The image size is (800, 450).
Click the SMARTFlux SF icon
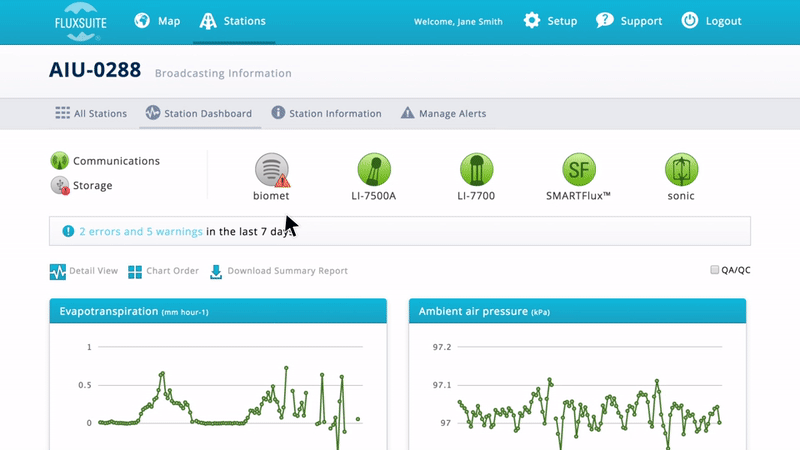coord(578,170)
